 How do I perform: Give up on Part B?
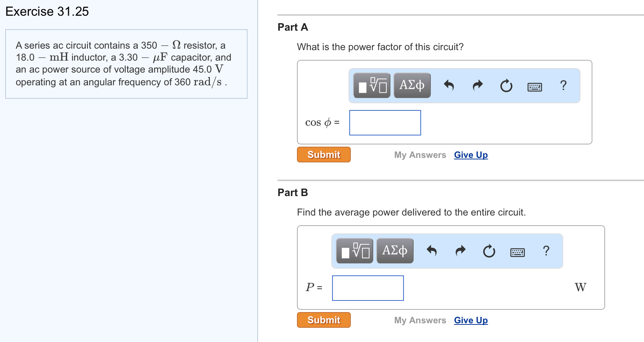point(470,320)
